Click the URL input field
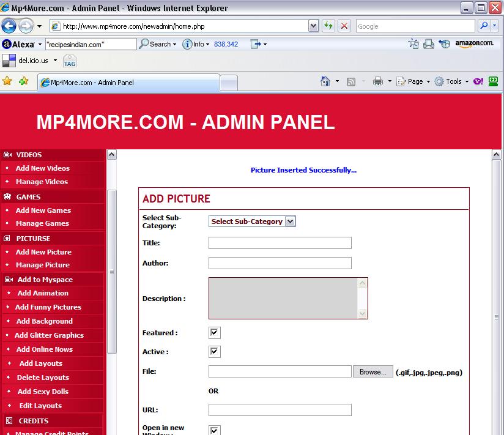 pyautogui.click(x=280, y=410)
